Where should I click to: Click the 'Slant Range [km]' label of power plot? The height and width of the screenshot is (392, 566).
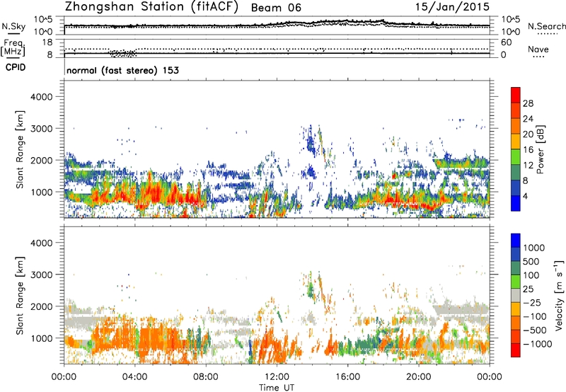(20, 149)
